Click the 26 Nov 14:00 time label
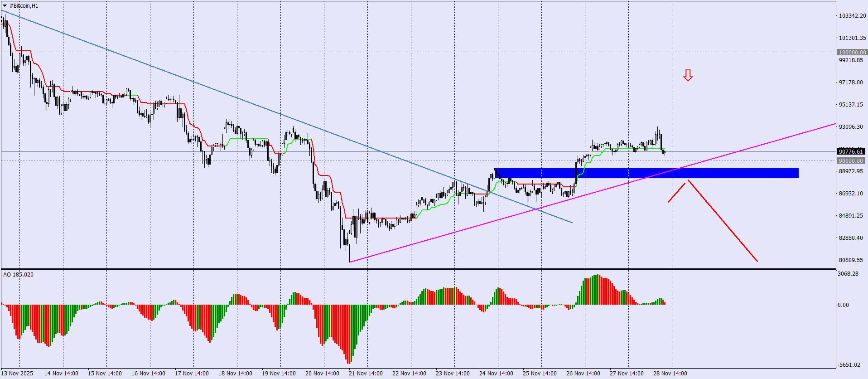The height and width of the screenshot is (379, 868). (583, 374)
